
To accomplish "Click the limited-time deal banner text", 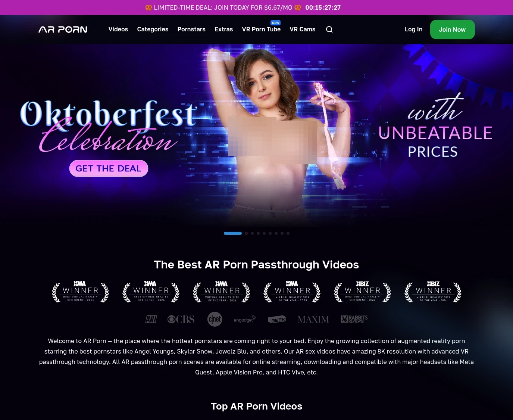I will (x=223, y=7).
